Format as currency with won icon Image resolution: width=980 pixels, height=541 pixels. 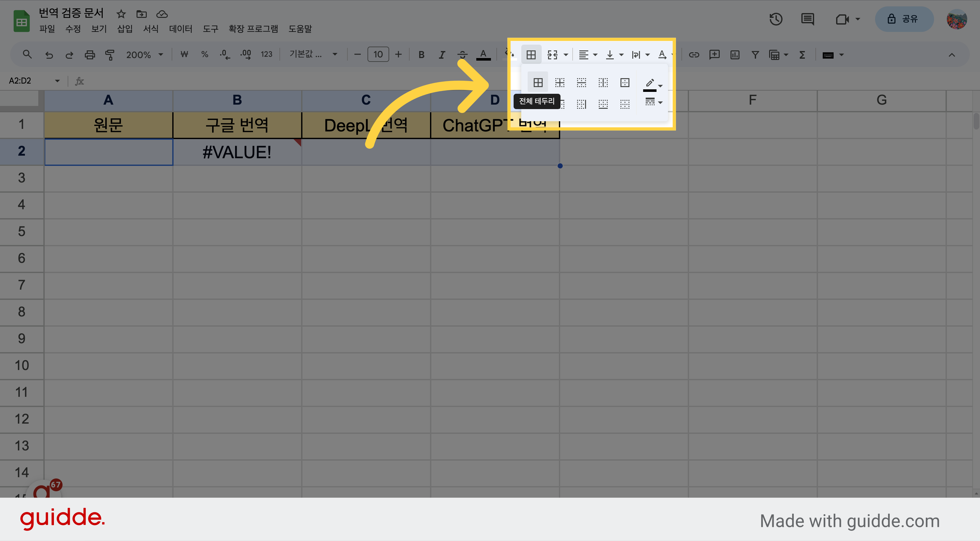click(184, 55)
